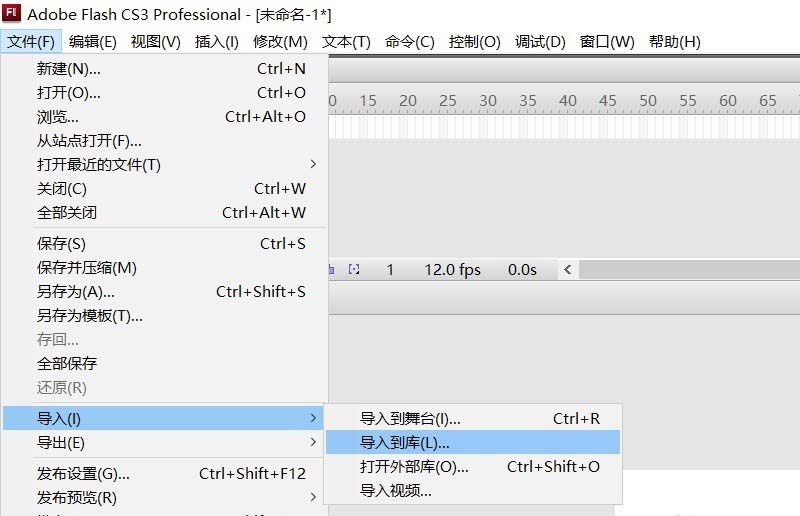This screenshot has height=516, width=800.
Task: Expand the 导入(I) submenu
Action: 164,419
